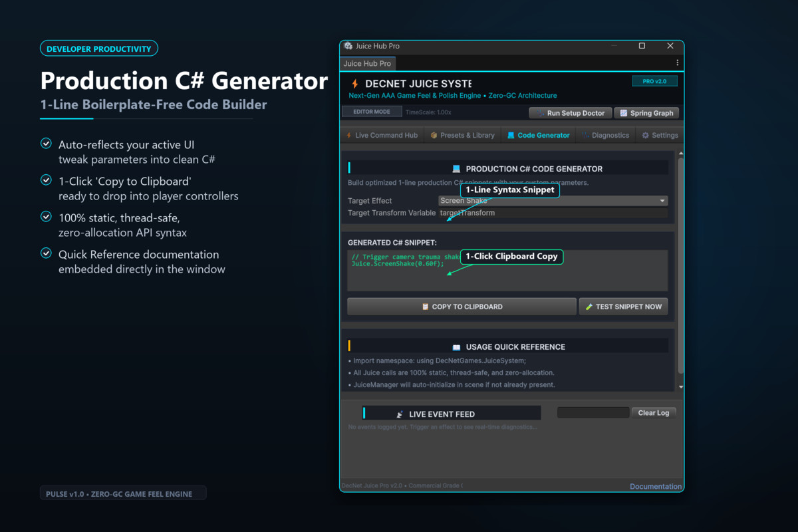The width and height of the screenshot is (798, 532).
Task: Click the Target Transform Variable field
Action: pyautogui.click(x=553, y=213)
